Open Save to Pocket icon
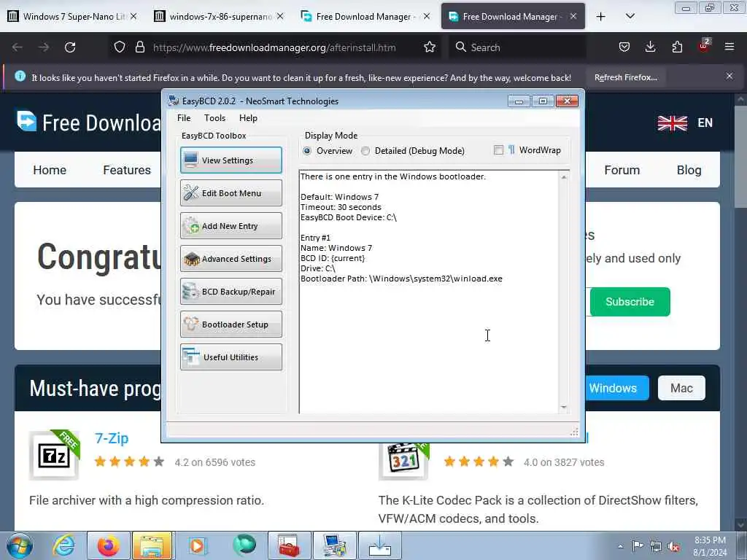Image resolution: width=747 pixels, height=560 pixels. point(624,47)
